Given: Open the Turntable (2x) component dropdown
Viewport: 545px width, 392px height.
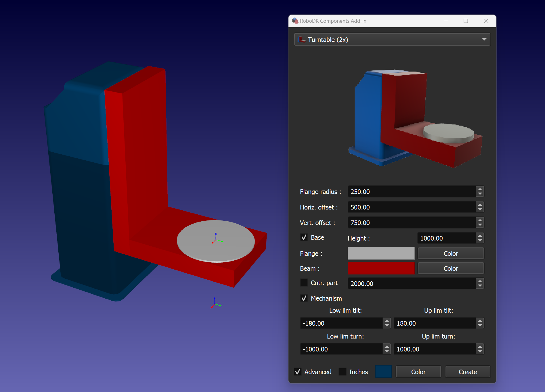Looking at the screenshot, I should pyautogui.click(x=485, y=39).
